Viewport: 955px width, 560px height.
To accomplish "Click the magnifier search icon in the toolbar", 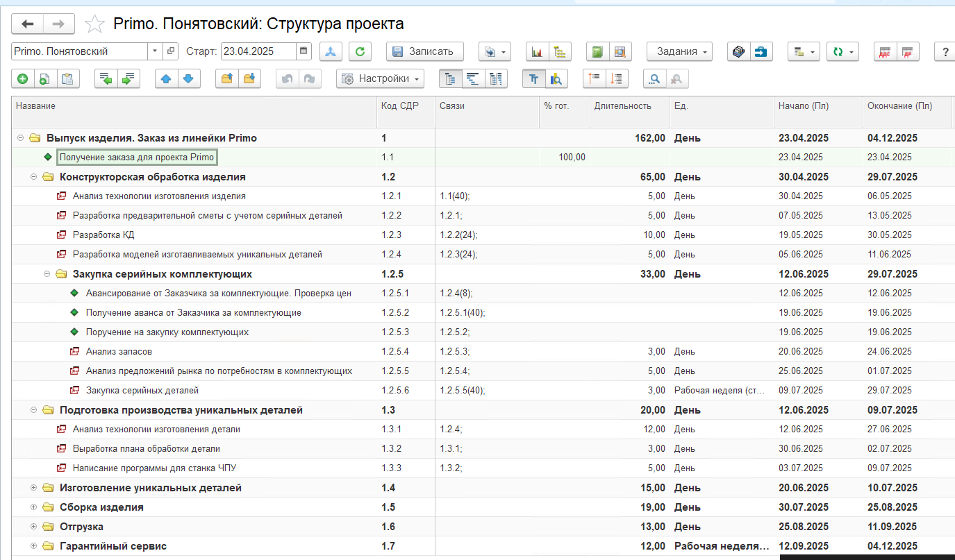I will pyautogui.click(x=654, y=79).
